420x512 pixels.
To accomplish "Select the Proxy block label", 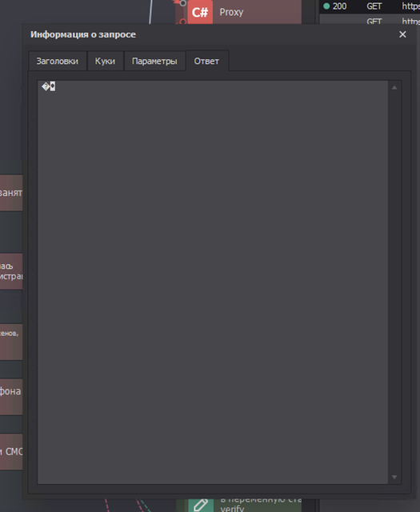I will [231, 12].
